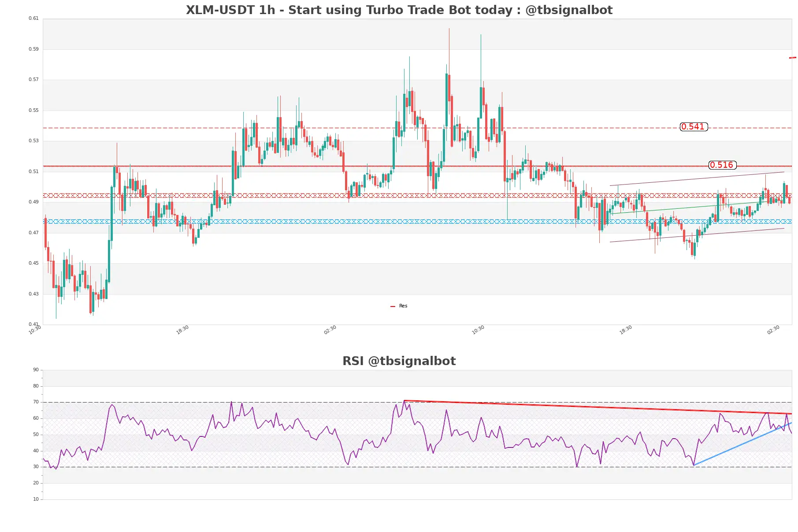Click the RSI 90 axis label
The width and height of the screenshot is (798, 532).
[36, 370]
